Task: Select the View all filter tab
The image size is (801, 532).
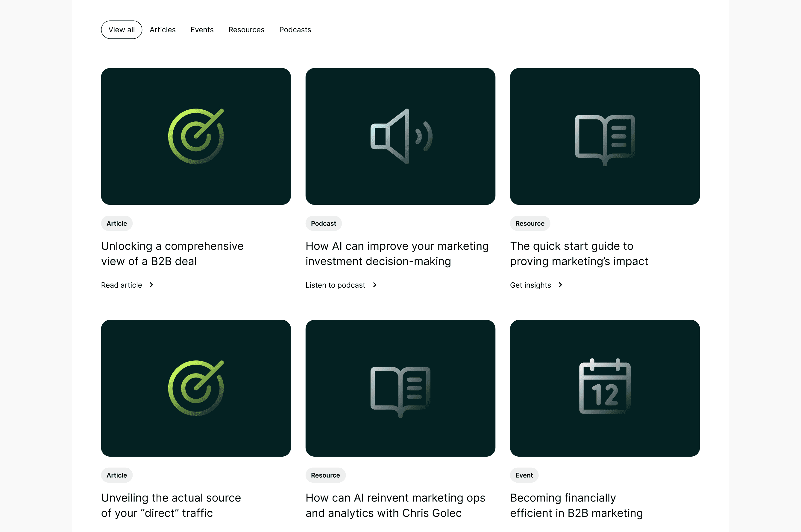Action: click(122, 30)
